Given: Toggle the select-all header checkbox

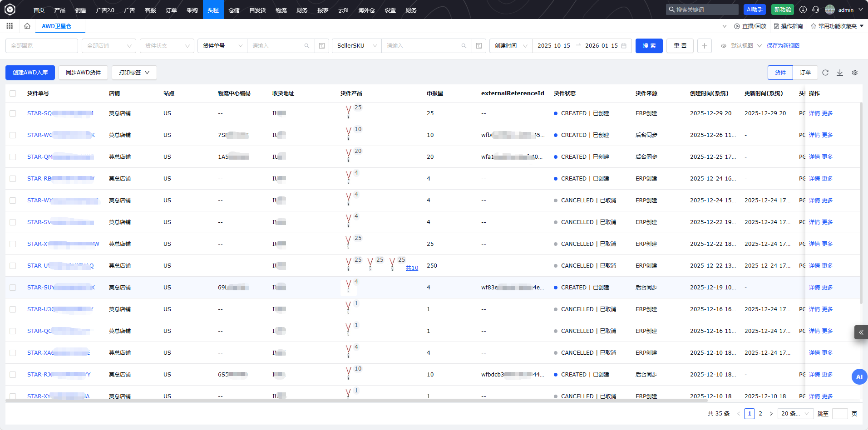Looking at the screenshot, I should [x=13, y=93].
